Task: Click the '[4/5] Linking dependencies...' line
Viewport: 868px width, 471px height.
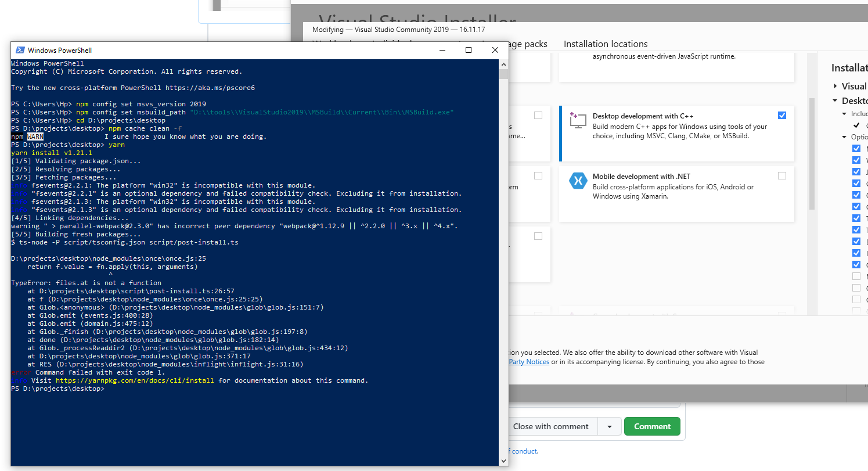Action: point(70,218)
